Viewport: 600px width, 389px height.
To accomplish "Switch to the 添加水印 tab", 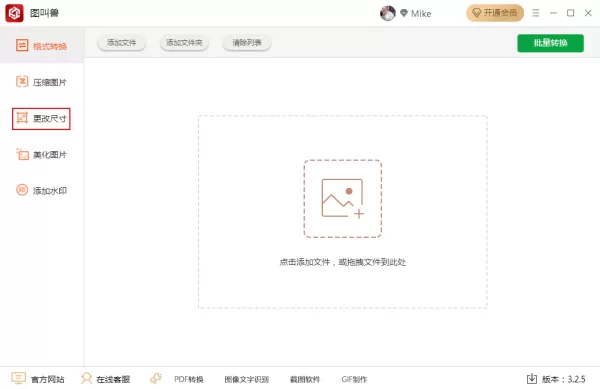I will pyautogui.click(x=41, y=190).
